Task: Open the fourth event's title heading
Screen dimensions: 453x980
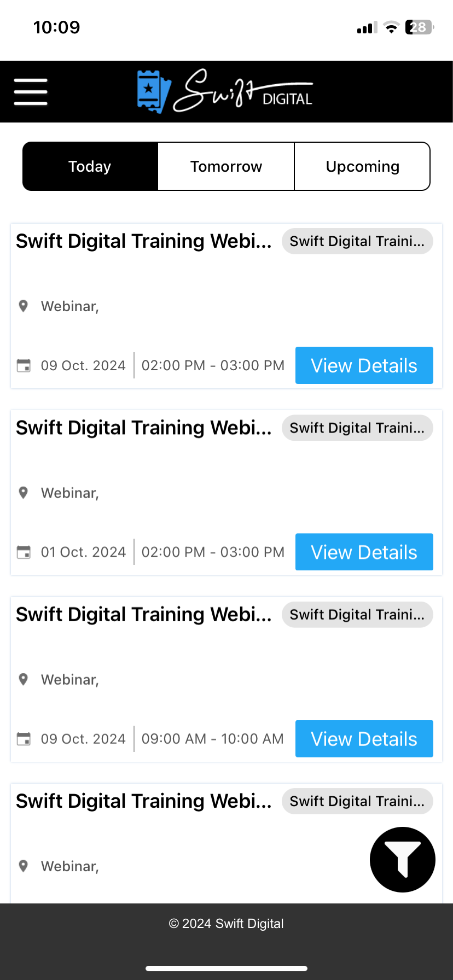Action: [144, 801]
